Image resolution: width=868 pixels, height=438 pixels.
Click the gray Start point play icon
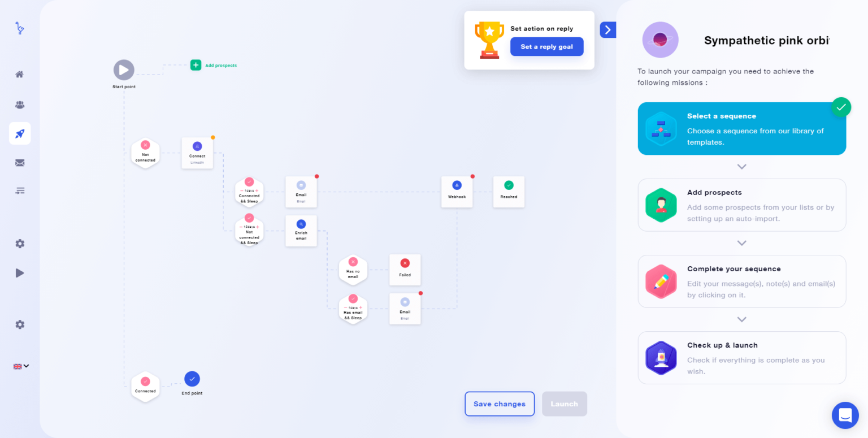[124, 70]
